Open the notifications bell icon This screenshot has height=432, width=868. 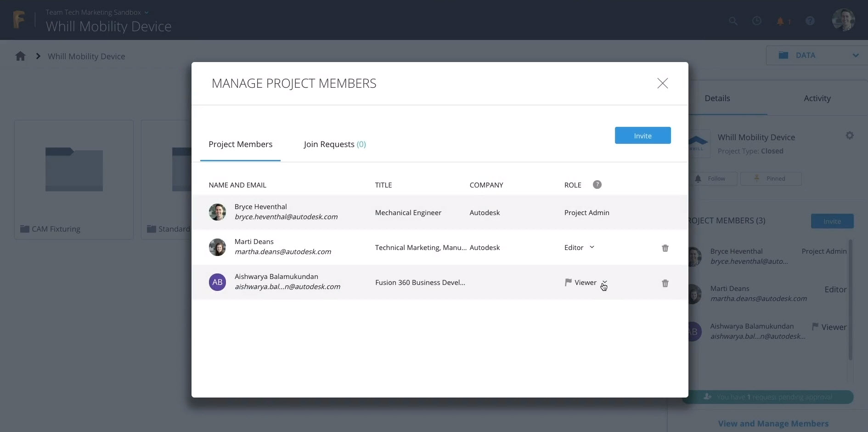click(780, 21)
